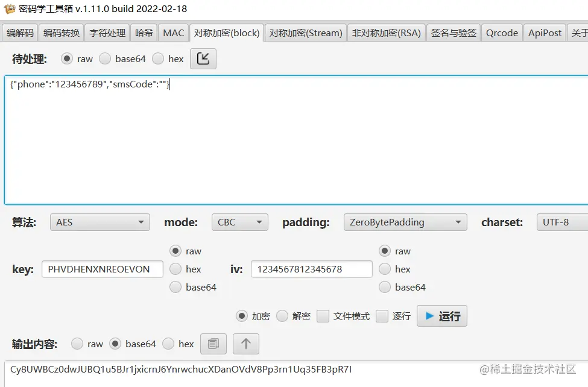This screenshot has height=387, width=588.
Task: Open the MAC tab
Action: pyautogui.click(x=174, y=33)
